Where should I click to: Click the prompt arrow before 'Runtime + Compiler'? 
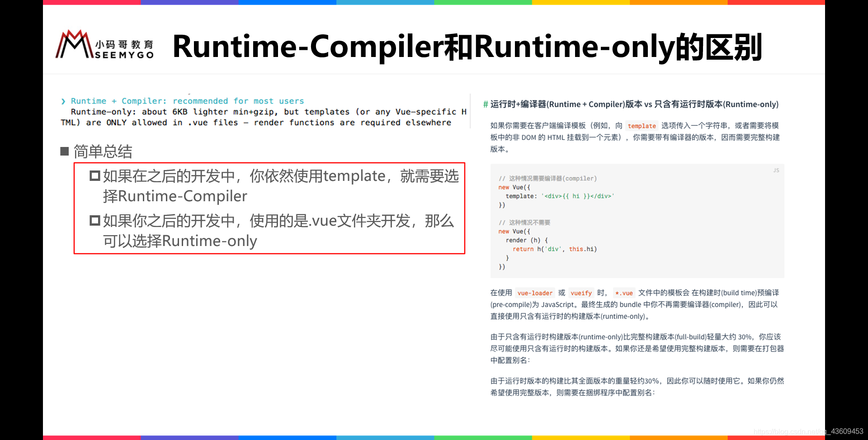63,101
